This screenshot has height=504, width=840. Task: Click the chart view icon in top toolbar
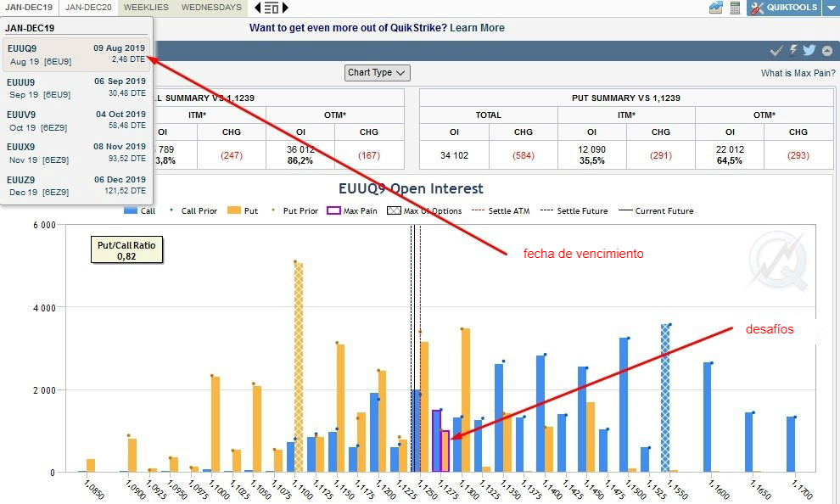click(x=716, y=8)
